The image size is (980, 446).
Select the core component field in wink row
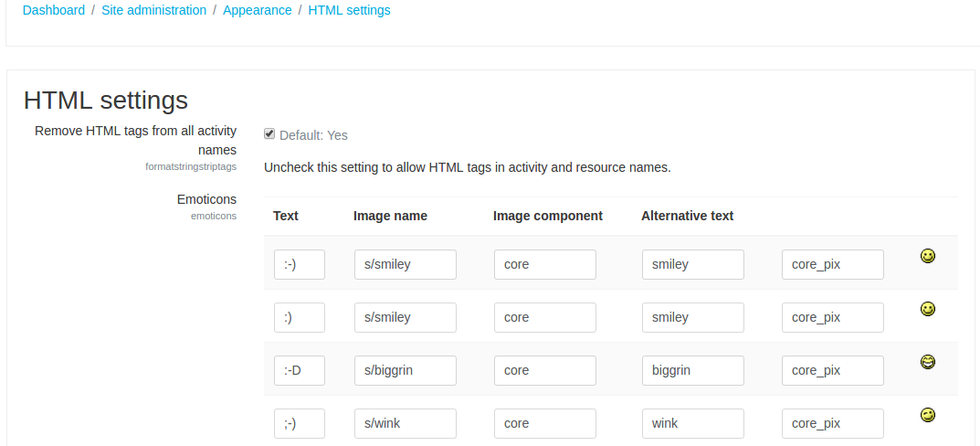(545, 423)
